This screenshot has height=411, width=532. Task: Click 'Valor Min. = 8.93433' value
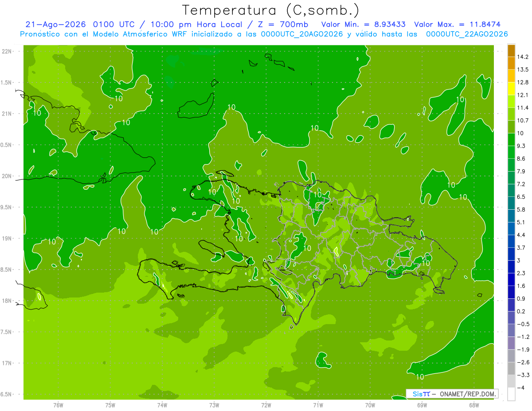(363, 24)
